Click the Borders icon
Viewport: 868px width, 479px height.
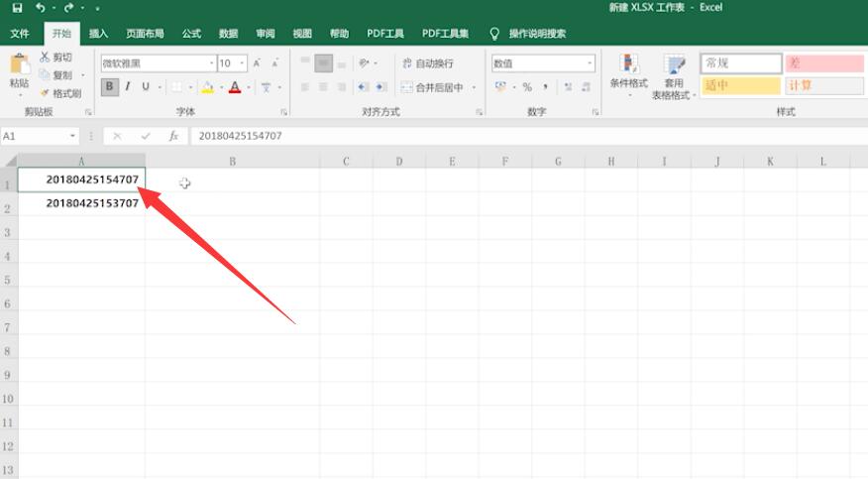point(176,87)
